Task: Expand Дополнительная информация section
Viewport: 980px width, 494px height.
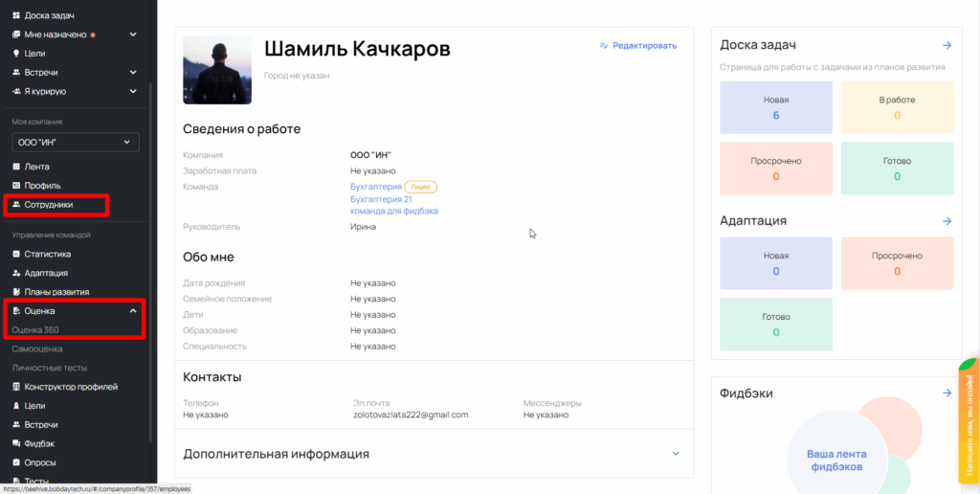Action: [675, 454]
